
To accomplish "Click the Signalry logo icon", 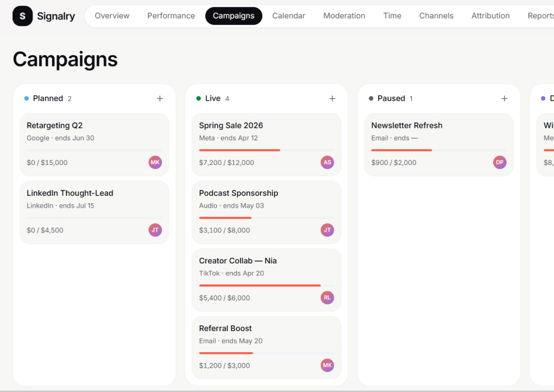I will [23, 16].
